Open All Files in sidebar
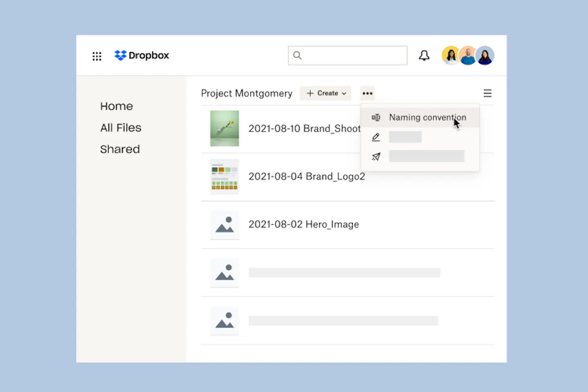Image resolution: width=588 pixels, height=392 pixels. pyautogui.click(x=120, y=128)
